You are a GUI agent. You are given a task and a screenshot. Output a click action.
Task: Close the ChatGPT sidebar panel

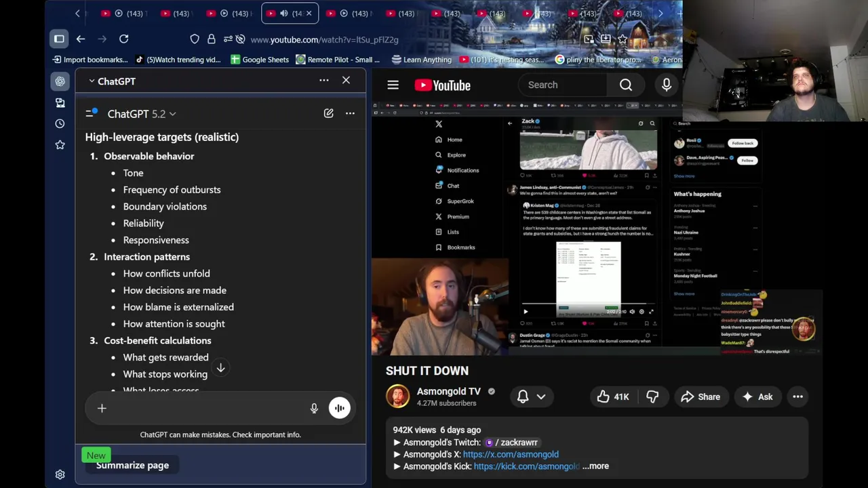pos(346,81)
